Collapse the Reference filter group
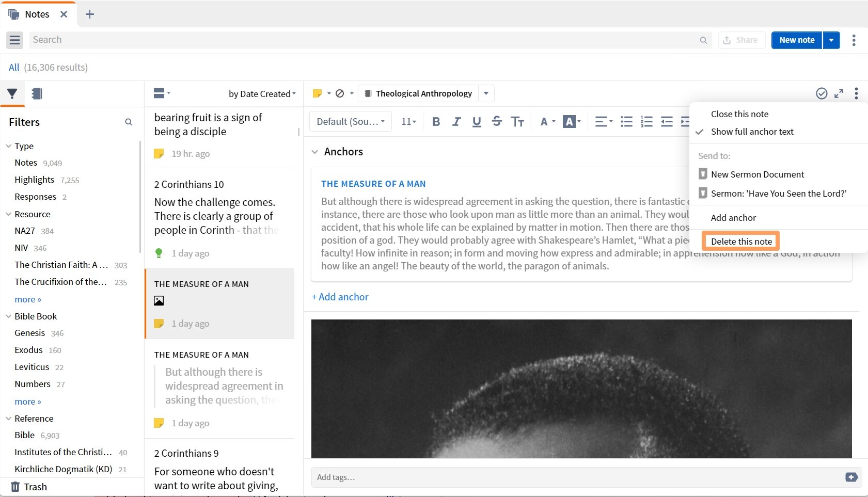Image resolution: width=868 pixels, height=497 pixels. (8, 419)
